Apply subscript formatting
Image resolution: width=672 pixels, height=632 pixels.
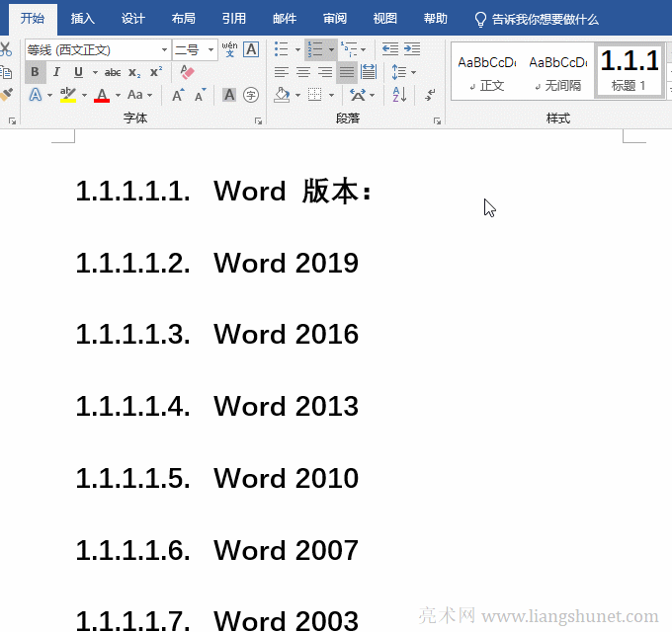coord(134,72)
